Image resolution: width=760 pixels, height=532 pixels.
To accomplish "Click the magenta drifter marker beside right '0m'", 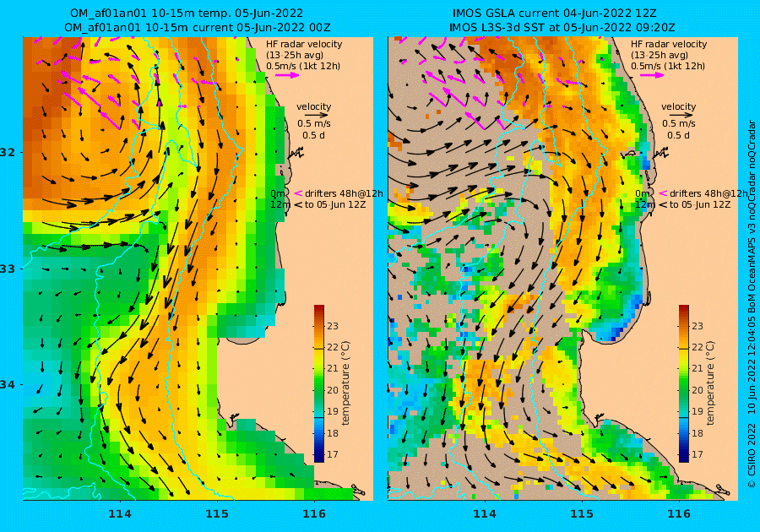I will click(x=663, y=193).
